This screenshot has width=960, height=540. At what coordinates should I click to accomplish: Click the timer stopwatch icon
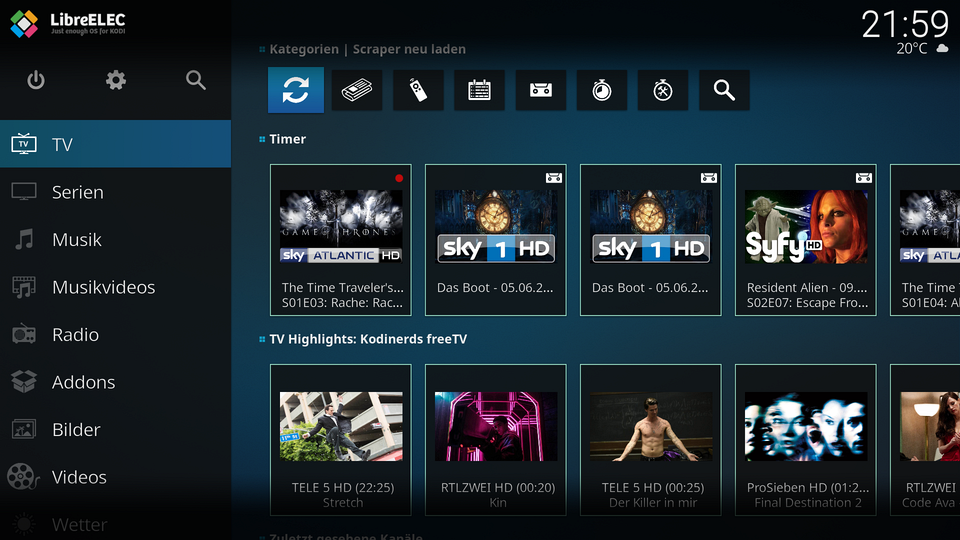click(x=602, y=90)
